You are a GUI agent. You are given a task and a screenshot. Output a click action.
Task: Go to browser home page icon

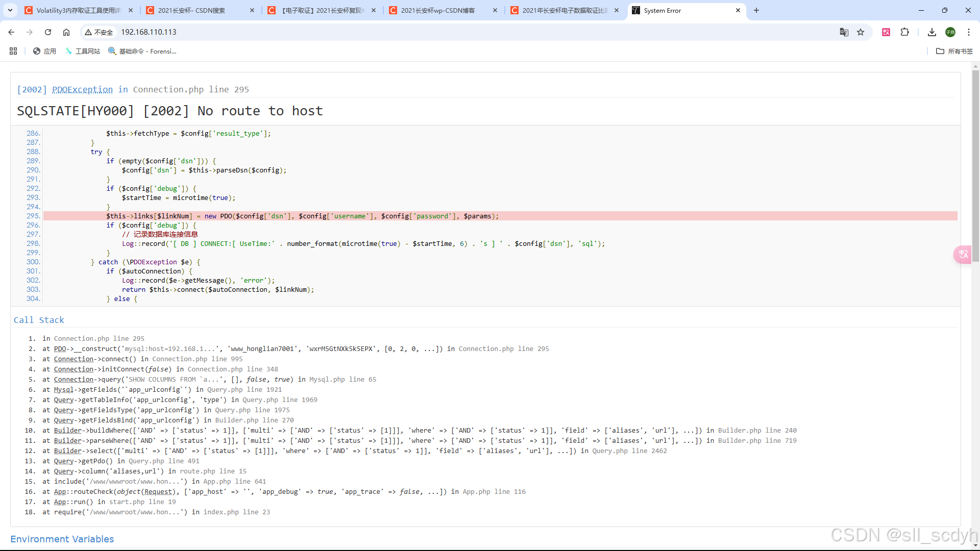click(66, 32)
